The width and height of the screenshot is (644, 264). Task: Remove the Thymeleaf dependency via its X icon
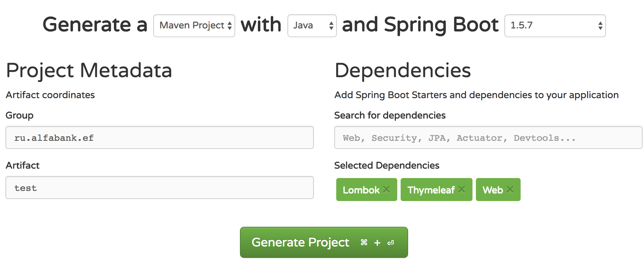462,190
